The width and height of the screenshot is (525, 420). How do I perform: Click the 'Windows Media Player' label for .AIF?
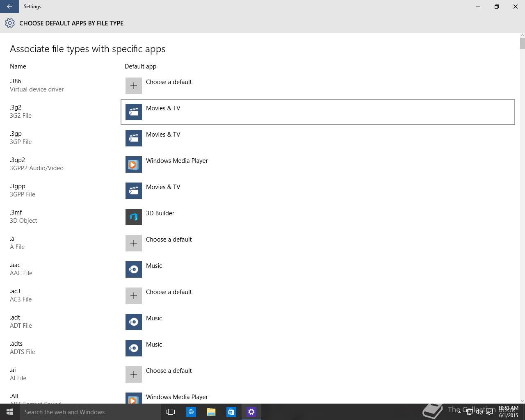click(x=177, y=397)
